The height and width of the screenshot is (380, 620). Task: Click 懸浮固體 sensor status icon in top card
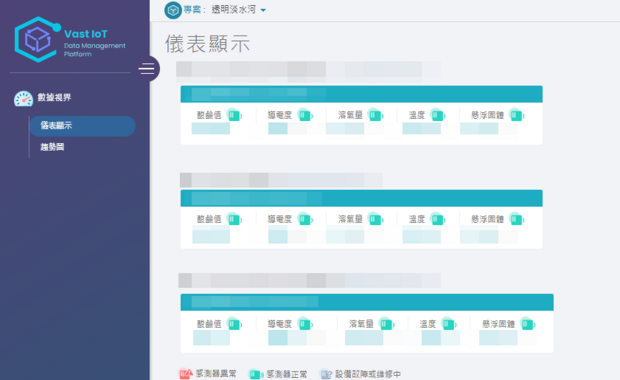pos(516,115)
